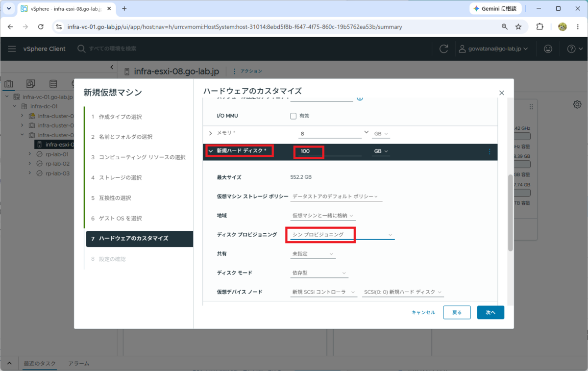Click the キャンセル button
The width and height of the screenshot is (588, 371).
click(423, 312)
